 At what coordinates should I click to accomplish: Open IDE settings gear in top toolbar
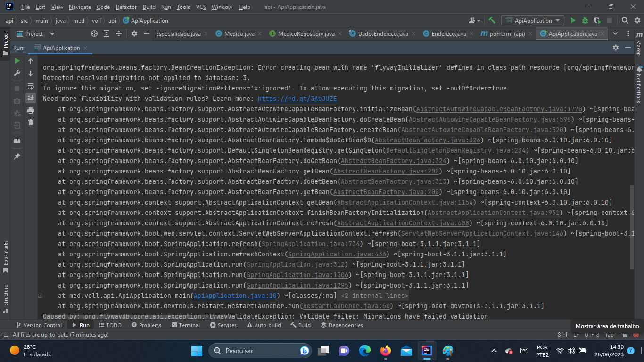[x=637, y=20]
